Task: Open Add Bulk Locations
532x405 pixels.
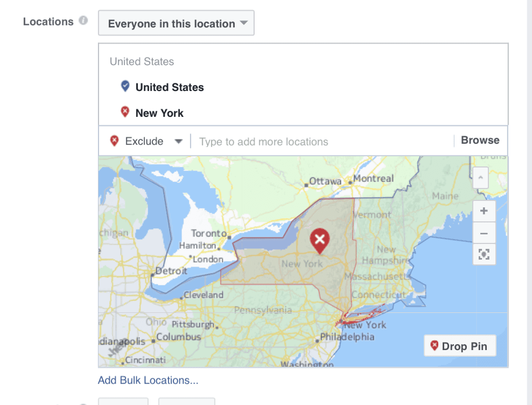Action: pyautogui.click(x=148, y=380)
